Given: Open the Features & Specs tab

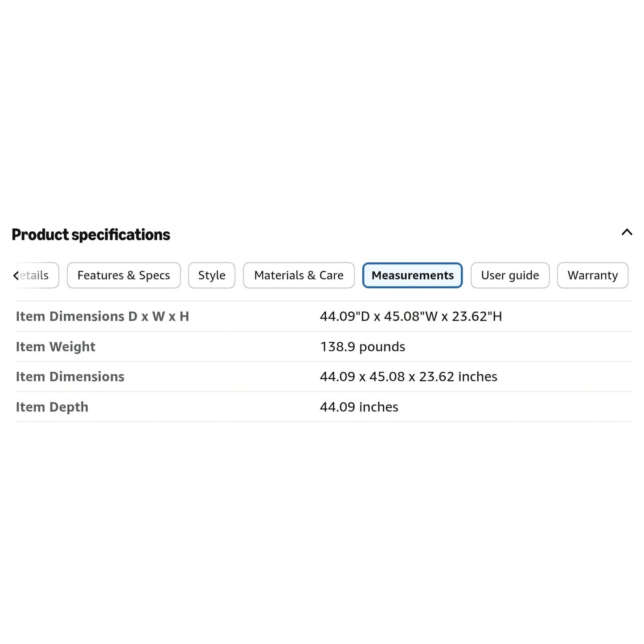Looking at the screenshot, I should 124,275.
